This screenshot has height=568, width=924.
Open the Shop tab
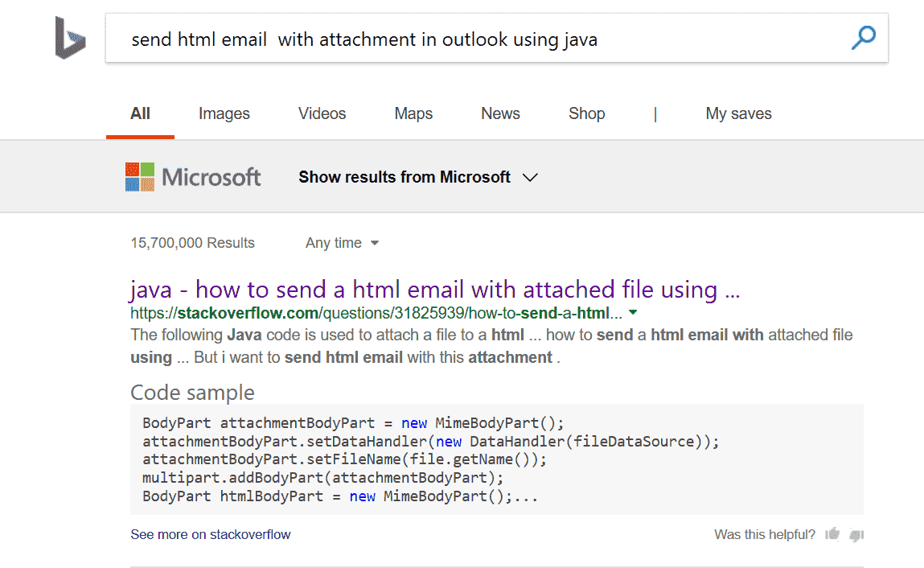[587, 113]
